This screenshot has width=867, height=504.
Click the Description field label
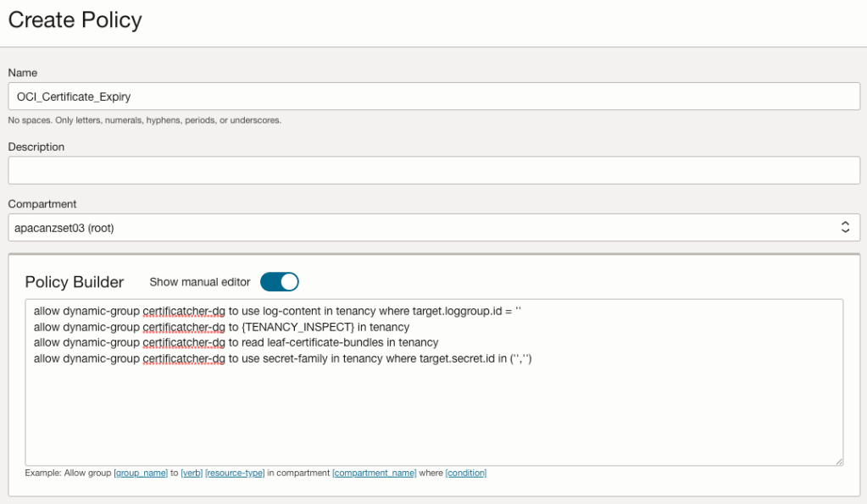(x=36, y=147)
